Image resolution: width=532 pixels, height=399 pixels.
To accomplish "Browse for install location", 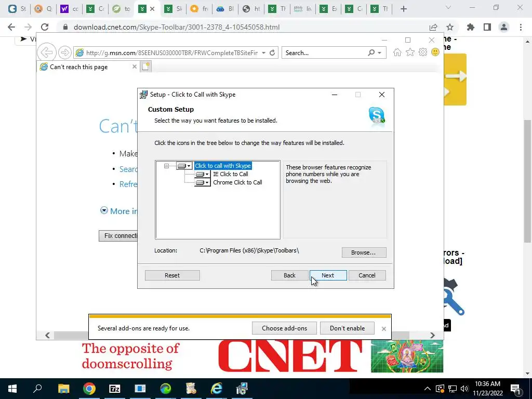I will click(x=364, y=252).
